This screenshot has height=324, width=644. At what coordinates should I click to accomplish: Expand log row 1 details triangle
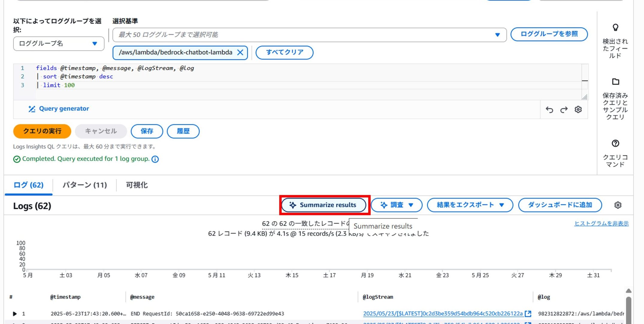tap(15, 314)
